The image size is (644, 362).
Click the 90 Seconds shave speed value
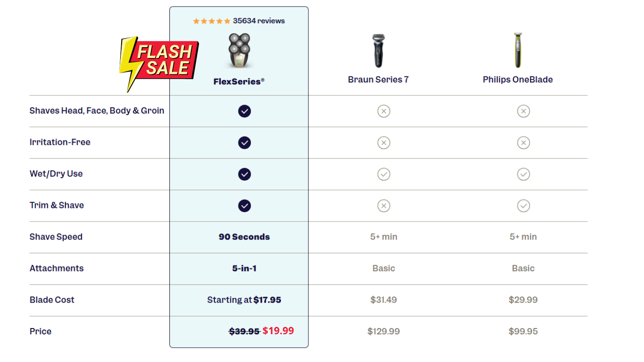tap(244, 237)
